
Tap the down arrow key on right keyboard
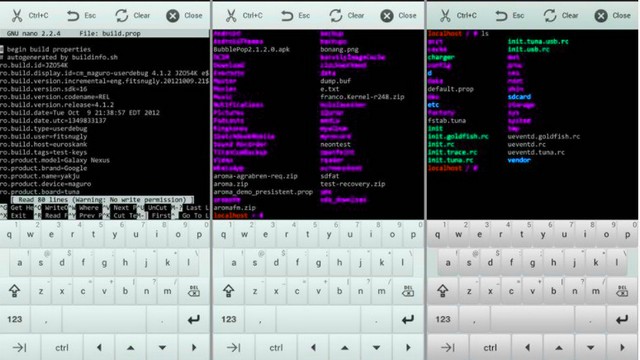[591, 348]
